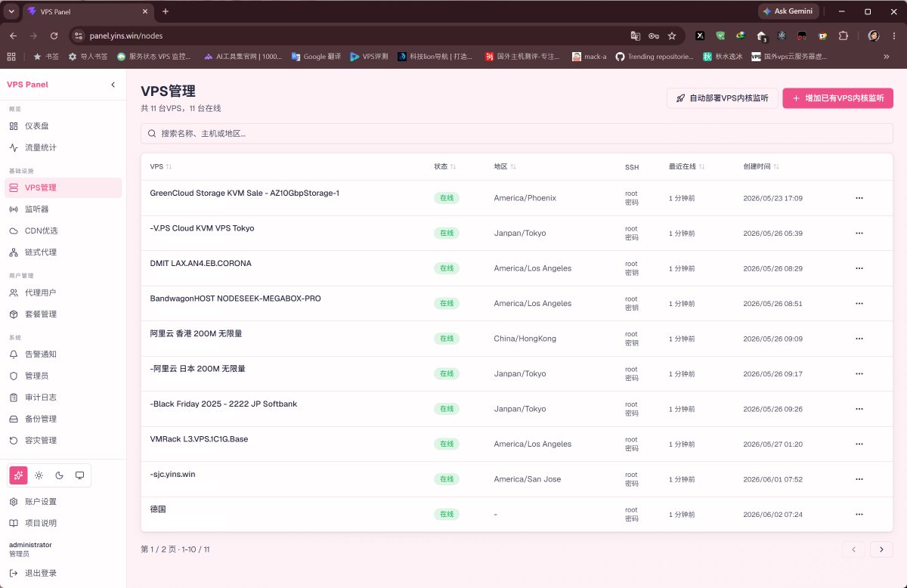Open 仪表盘 dashboard in sidebar

point(63,126)
